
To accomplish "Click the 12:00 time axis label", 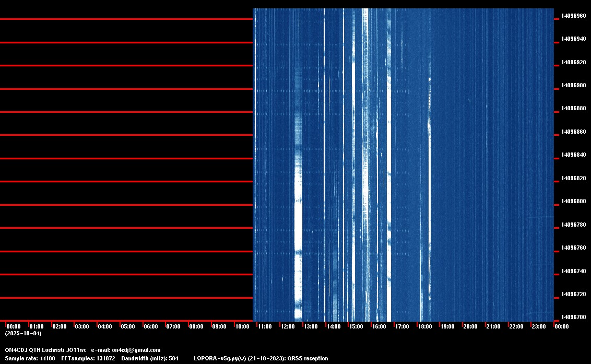I will (288, 326).
